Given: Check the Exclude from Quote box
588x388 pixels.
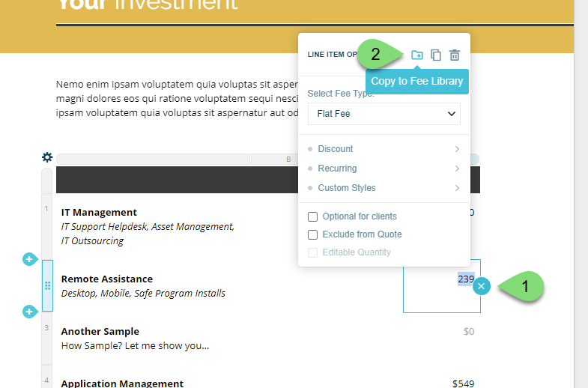Looking at the screenshot, I should pyautogui.click(x=313, y=234).
